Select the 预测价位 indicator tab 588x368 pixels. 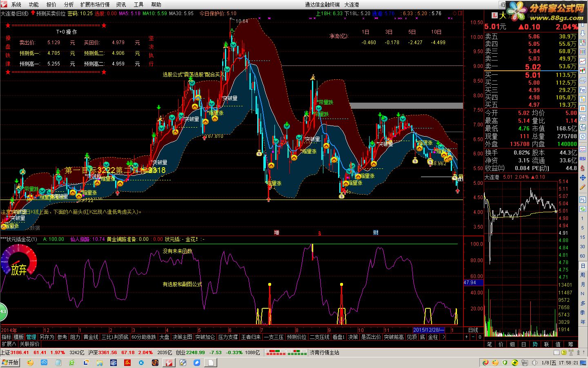(x=296, y=337)
